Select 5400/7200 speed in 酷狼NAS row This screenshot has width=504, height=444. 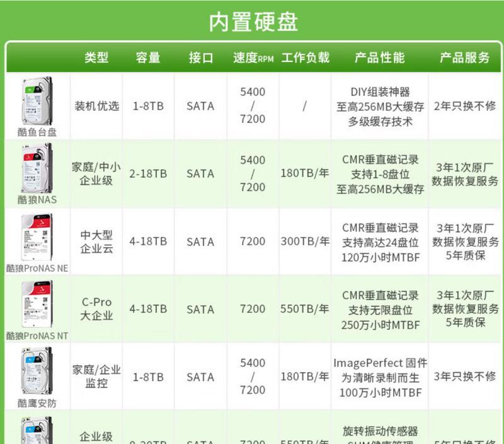253,173
